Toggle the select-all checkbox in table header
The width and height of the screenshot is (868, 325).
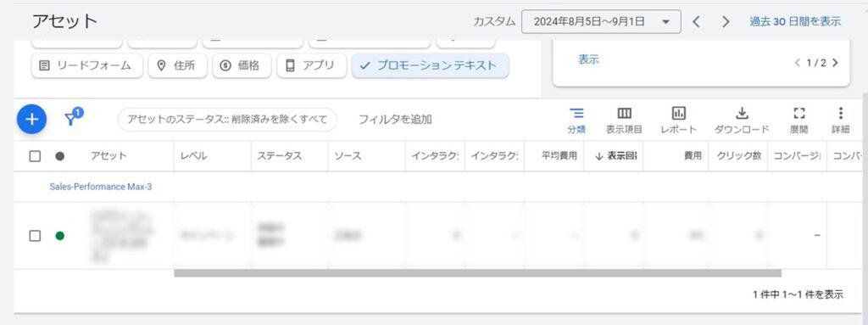pos(35,156)
